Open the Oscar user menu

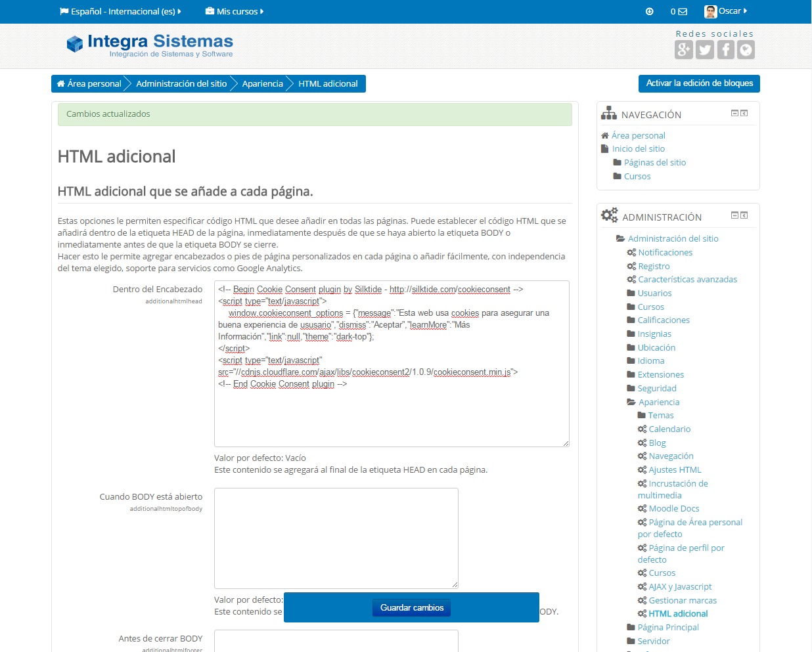coord(726,11)
